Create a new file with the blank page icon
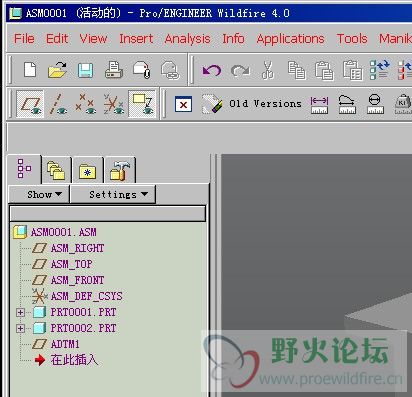Viewport: 412px width, 397px height. click(30, 70)
